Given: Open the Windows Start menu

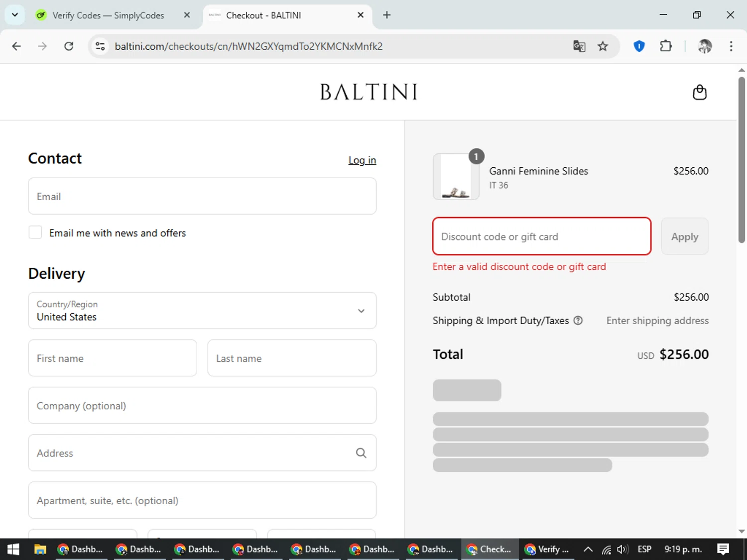Looking at the screenshot, I should [13, 549].
